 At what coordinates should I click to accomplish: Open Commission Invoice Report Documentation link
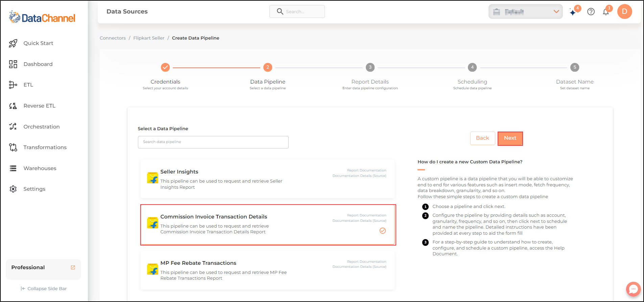[366, 215]
